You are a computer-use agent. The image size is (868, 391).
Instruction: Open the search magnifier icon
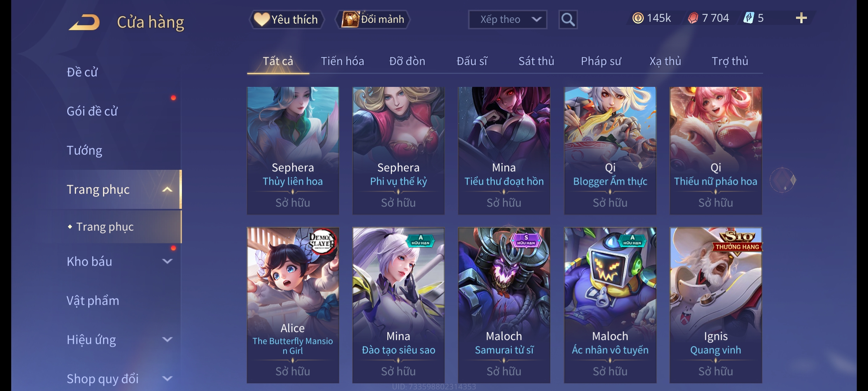click(x=568, y=20)
